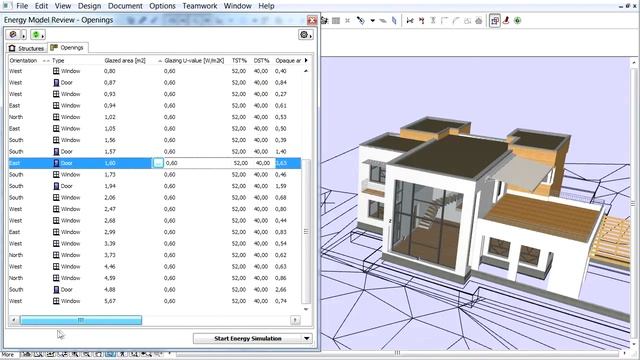Select the South Door row with area 4,88
This screenshot has width=640, height=360.
pos(155,289)
